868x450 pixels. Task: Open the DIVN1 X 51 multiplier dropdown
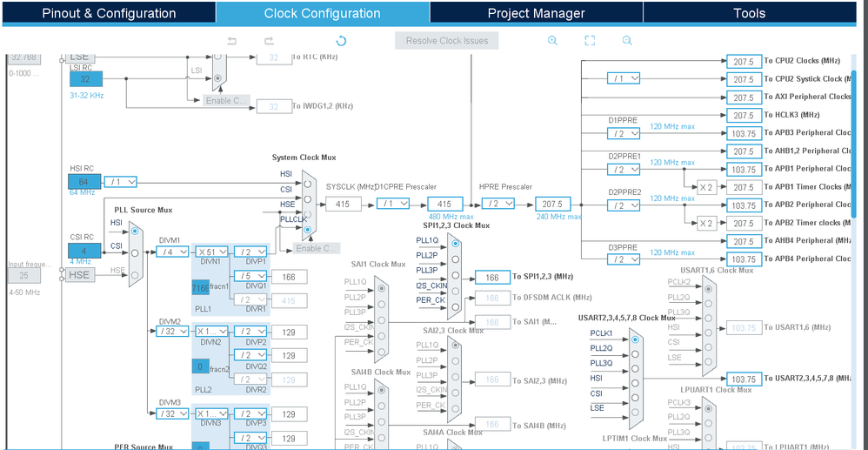pos(211,252)
